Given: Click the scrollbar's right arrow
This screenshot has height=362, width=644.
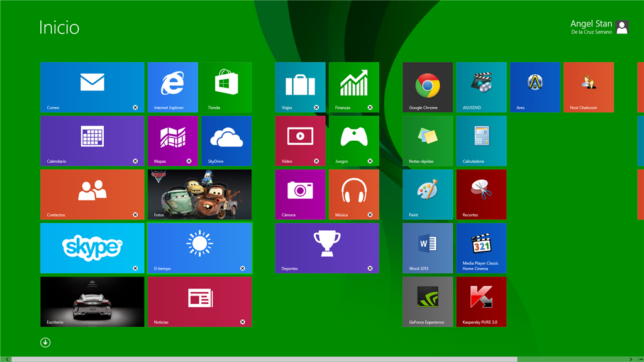Looking at the screenshot, I should 631,359.
